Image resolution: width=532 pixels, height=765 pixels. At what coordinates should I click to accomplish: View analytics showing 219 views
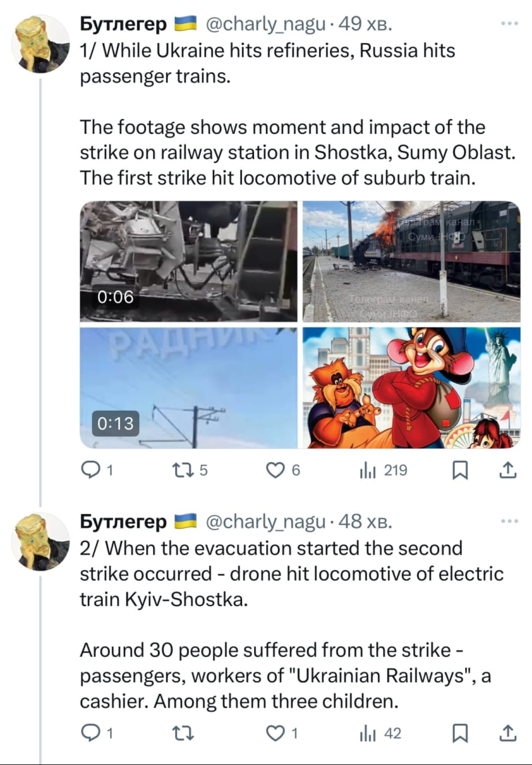click(x=368, y=470)
